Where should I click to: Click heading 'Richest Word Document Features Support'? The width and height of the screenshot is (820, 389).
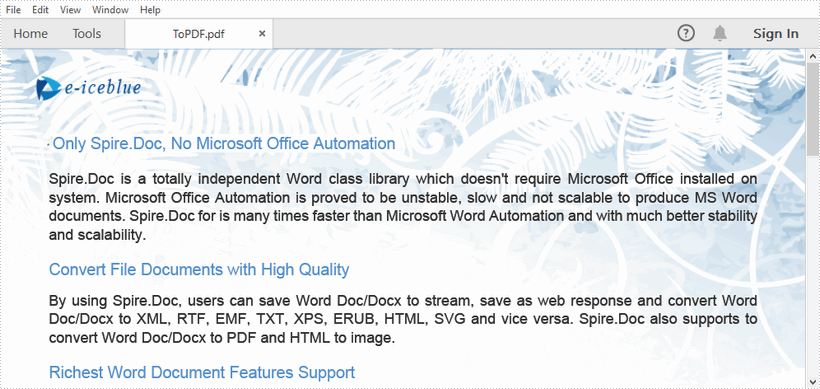[x=202, y=372]
